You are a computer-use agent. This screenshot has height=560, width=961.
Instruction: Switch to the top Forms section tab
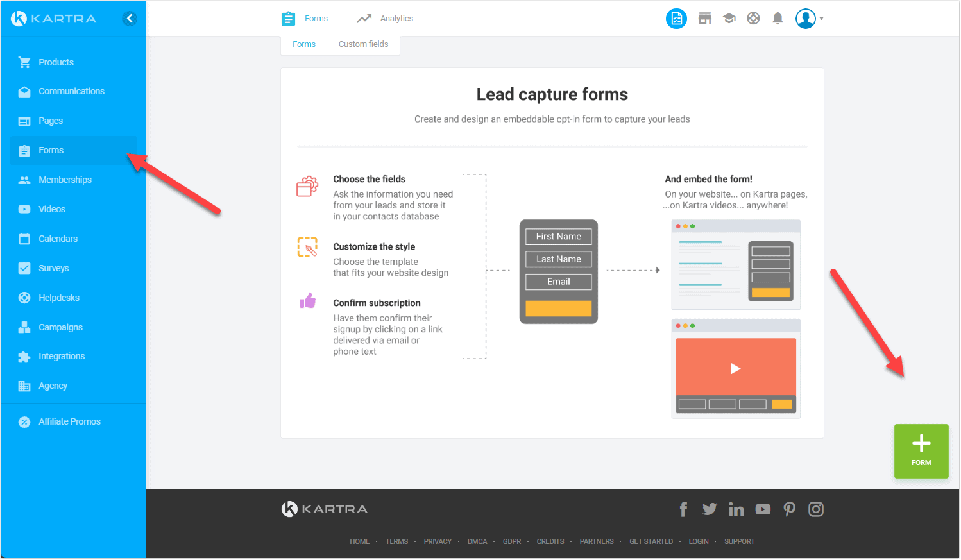coord(305,19)
